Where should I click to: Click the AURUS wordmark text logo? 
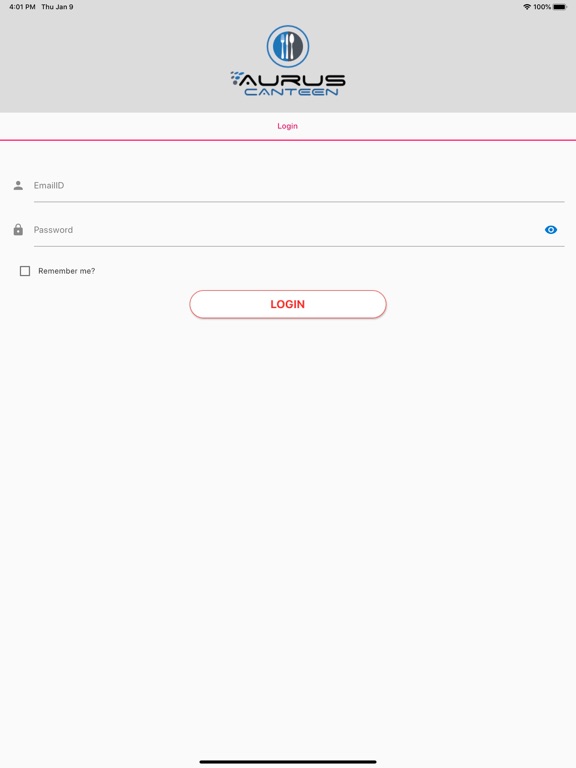click(x=292, y=80)
